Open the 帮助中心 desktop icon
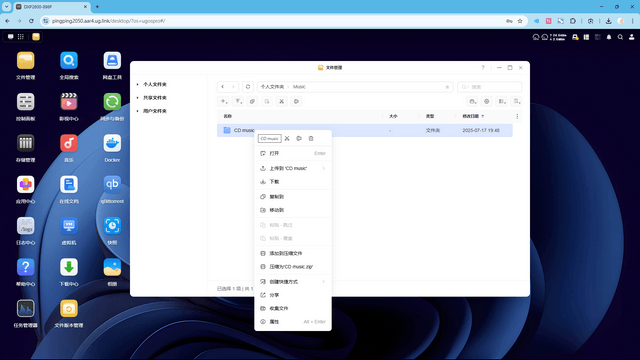Image resolution: width=640 pixels, height=360 pixels. pos(25,267)
